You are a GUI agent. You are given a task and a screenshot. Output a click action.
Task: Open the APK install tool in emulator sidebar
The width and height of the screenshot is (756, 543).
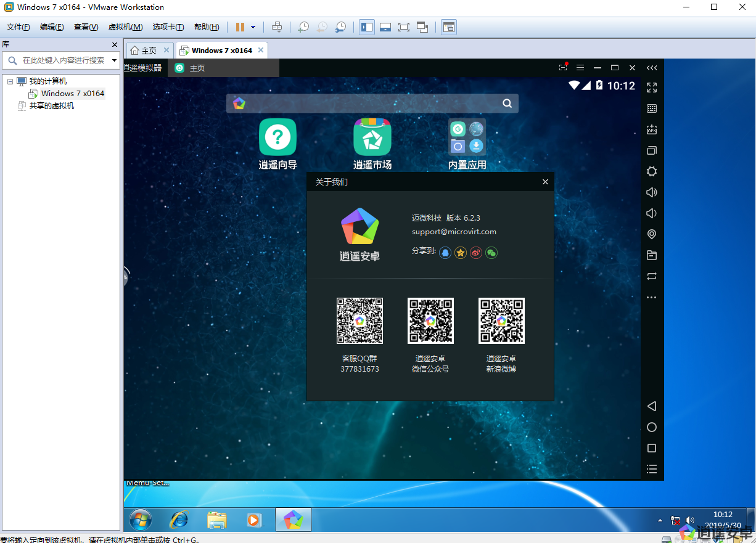tap(651, 129)
